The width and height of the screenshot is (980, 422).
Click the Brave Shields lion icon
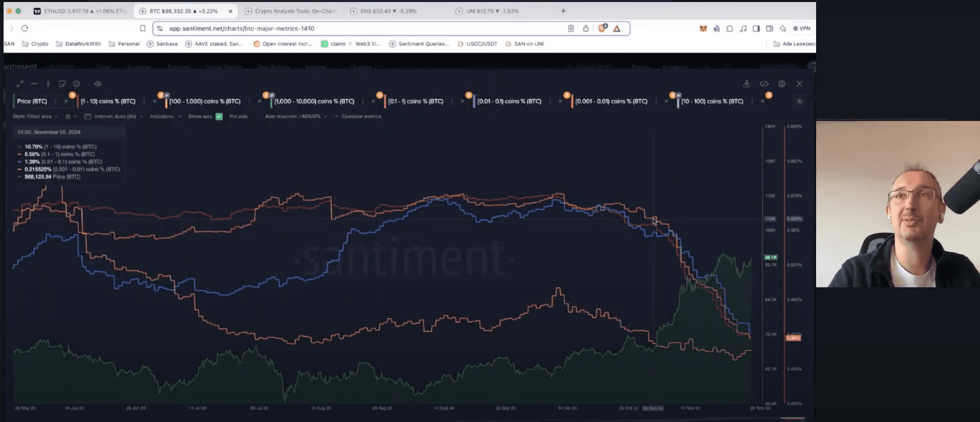[602, 29]
